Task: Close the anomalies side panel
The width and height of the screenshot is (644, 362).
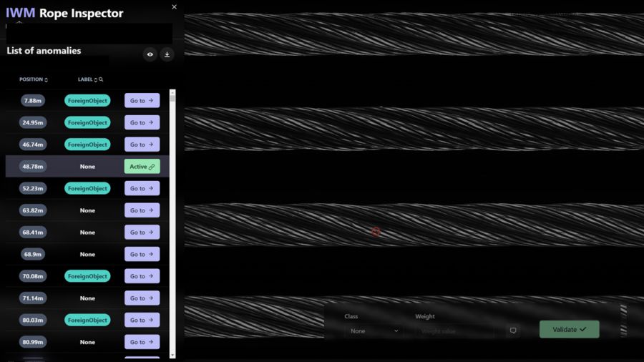Action: coord(175,7)
